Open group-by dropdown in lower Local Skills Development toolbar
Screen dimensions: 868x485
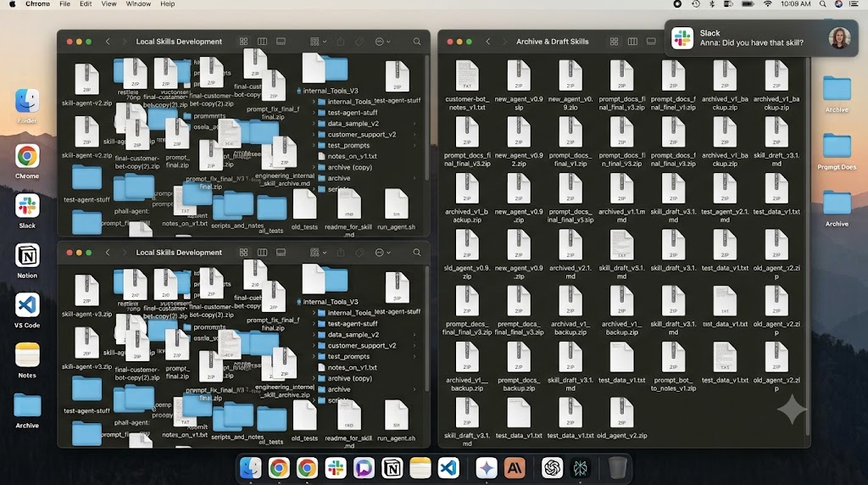pos(319,253)
